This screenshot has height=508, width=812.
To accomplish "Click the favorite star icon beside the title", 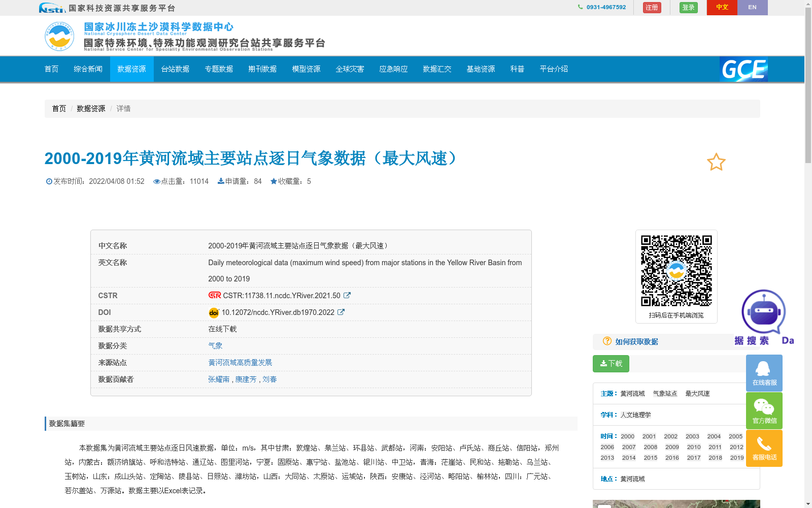I will 716,162.
